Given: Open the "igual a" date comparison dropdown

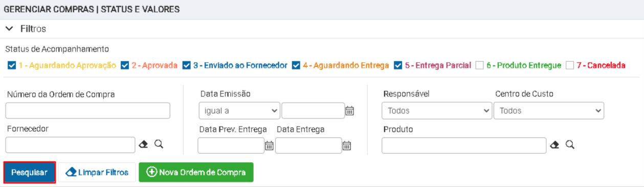Looking at the screenshot, I should point(239,110).
